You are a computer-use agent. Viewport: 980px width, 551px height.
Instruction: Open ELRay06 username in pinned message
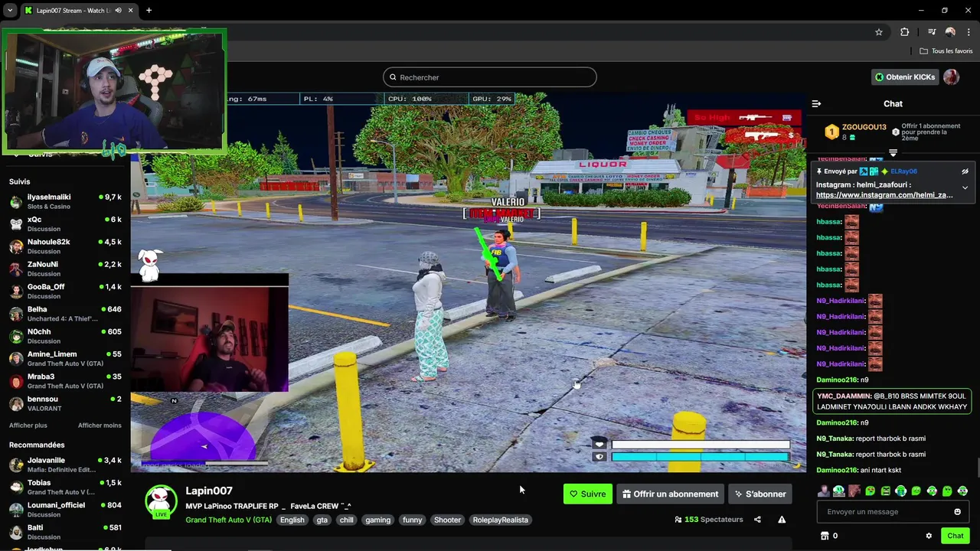903,171
